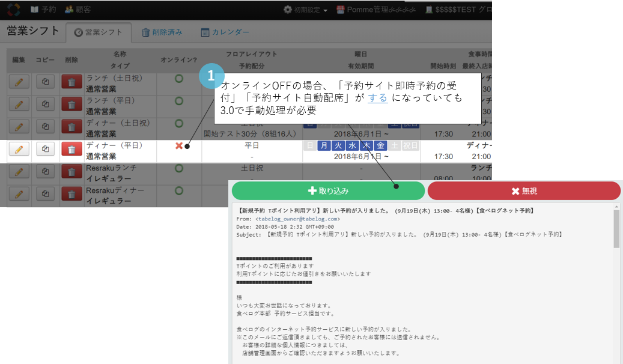Delete the ディナー(平日) shift with trash icon
The width and height of the screenshot is (623, 364).
point(71,150)
